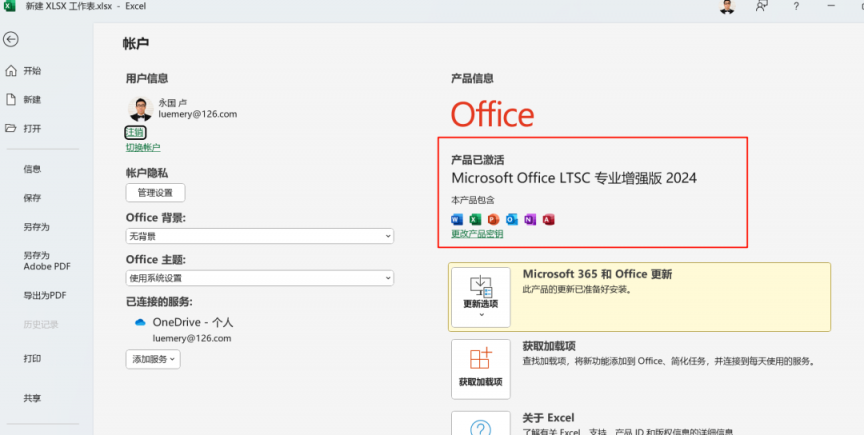Select 另存为 in the left menu
Viewport: 864px width, 435px height.
36,227
